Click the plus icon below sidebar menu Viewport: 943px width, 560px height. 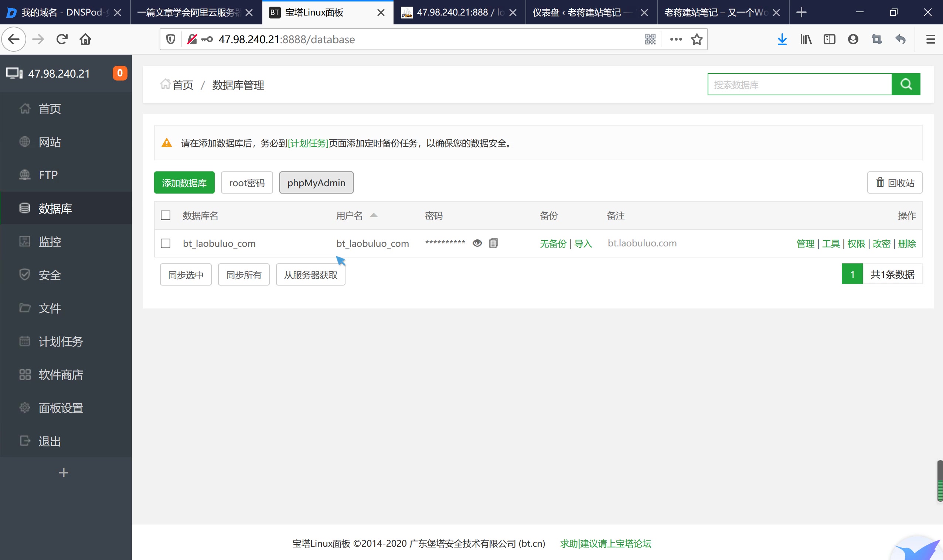64,472
